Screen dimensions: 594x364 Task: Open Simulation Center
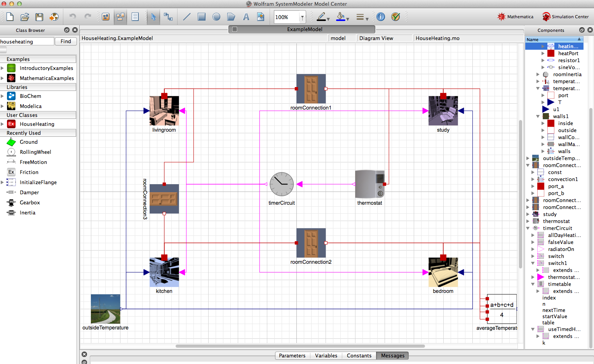click(x=565, y=17)
